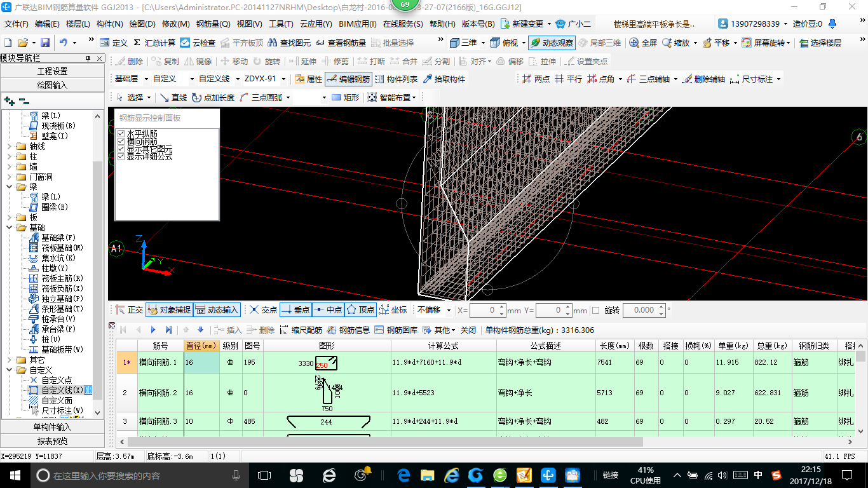Image resolution: width=868 pixels, height=488 pixels.
Task: Click the 选择楼层 button
Action: click(820, 43)
